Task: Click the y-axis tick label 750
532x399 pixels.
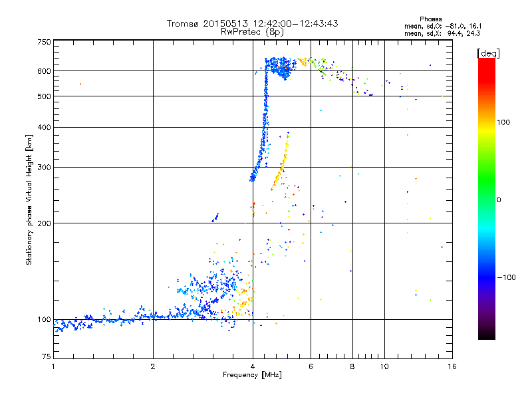Action: 45,42
